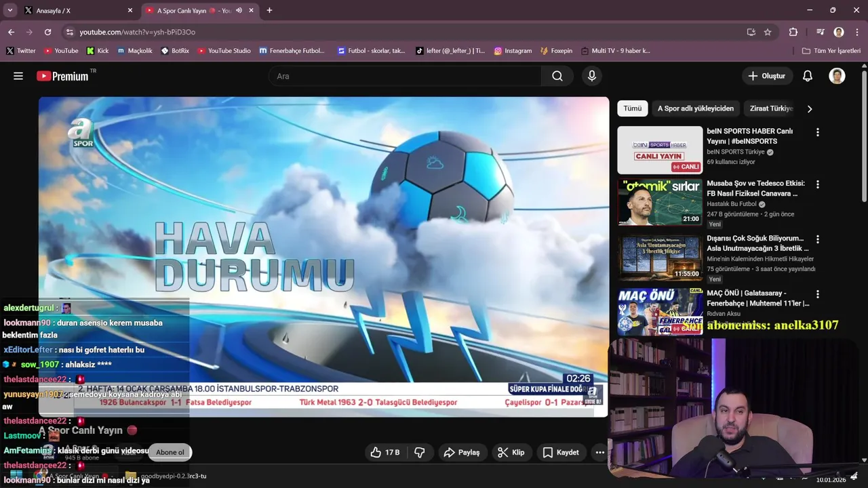
Task: Click the page vertical scrollbar
Action: coord(864,136)
